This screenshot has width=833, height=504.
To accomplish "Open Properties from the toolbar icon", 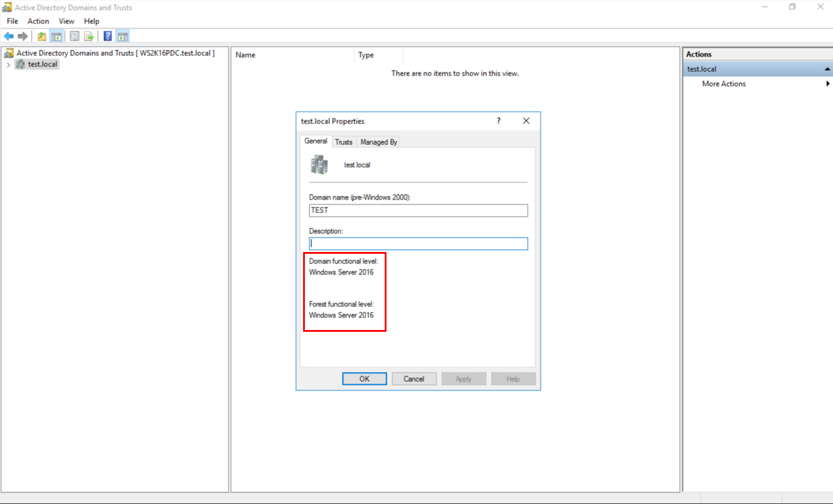I will [x=75, y=37].
